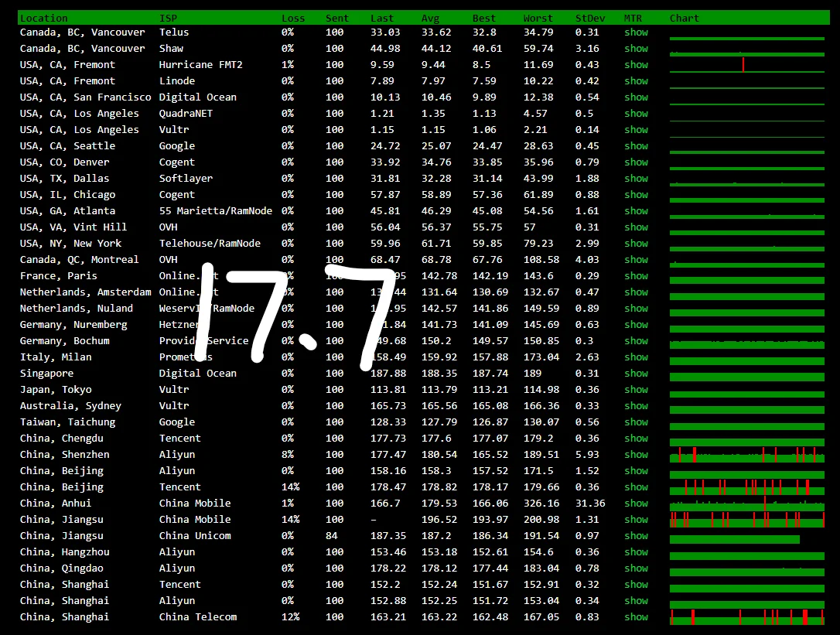Click the Best column header

(x=484, y=19)
